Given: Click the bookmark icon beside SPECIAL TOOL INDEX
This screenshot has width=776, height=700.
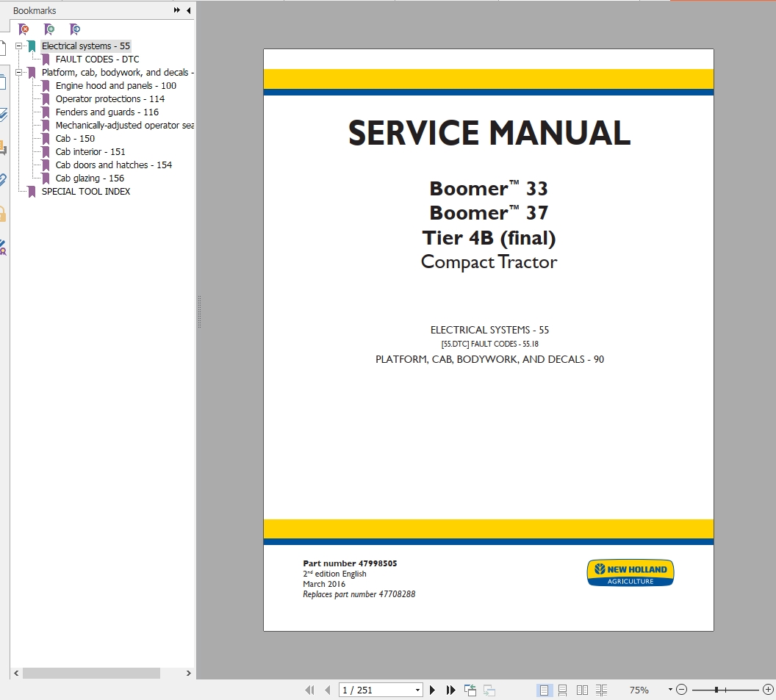Looking at the screenshot, I should pyautogui.click(x=32, y=192).
